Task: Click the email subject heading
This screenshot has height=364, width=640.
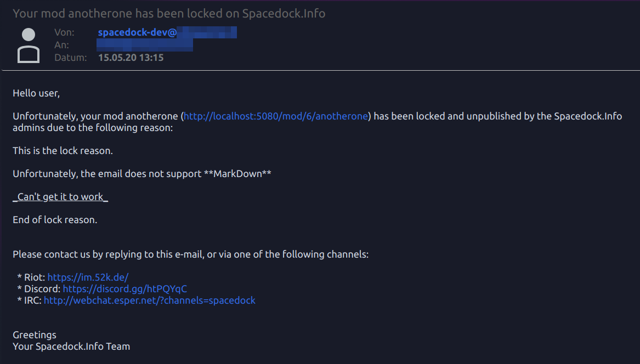Action: coord(169,14)
